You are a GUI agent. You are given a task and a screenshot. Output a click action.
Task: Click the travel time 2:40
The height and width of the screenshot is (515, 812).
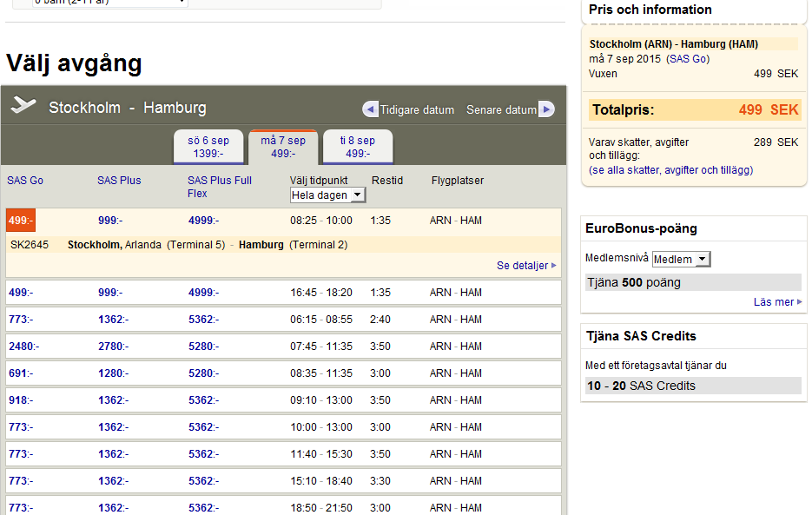click(380, 319)
